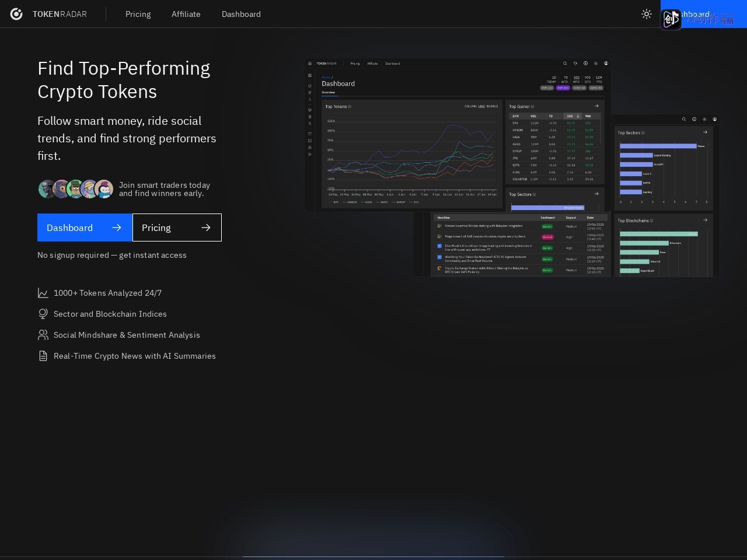Click the TOKENRADAR brand name
Viewport: 747px width, 560px height.
click(60, 14)
